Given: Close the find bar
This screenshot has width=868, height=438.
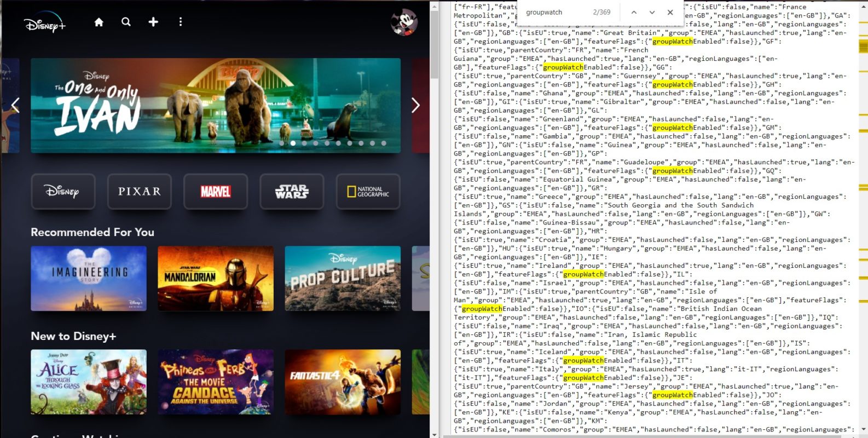Looking at the screenshot, I should [x=670, y=12].
